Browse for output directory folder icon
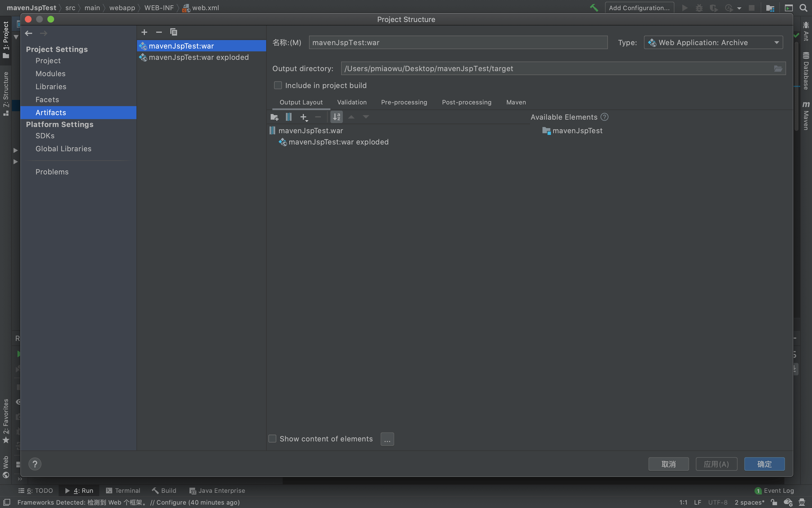The image size is (812, 508). [x=778, y=69]
